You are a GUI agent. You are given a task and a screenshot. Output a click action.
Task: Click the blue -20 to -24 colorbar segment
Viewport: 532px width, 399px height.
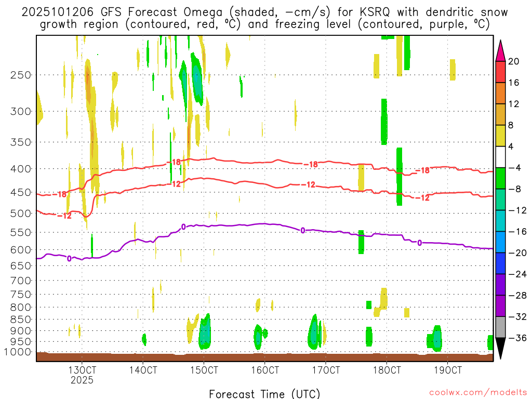pyautogui.click(x=500, y=263)
